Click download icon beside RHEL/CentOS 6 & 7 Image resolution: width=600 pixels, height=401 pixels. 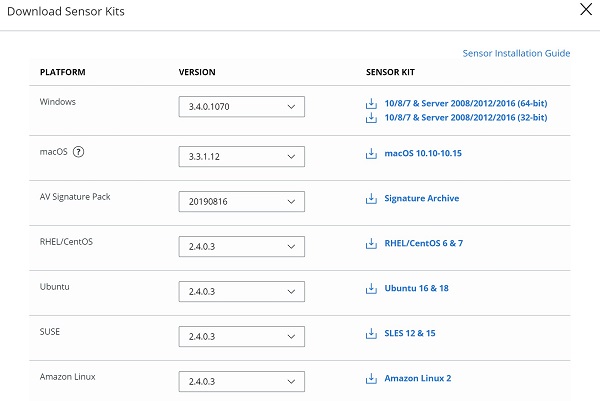371,244
